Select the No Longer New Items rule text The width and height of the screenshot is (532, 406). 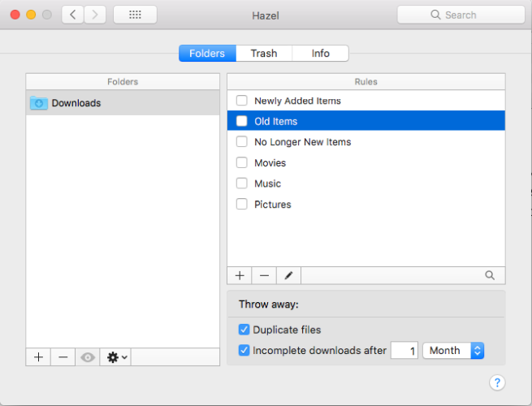tap(303, 142)
